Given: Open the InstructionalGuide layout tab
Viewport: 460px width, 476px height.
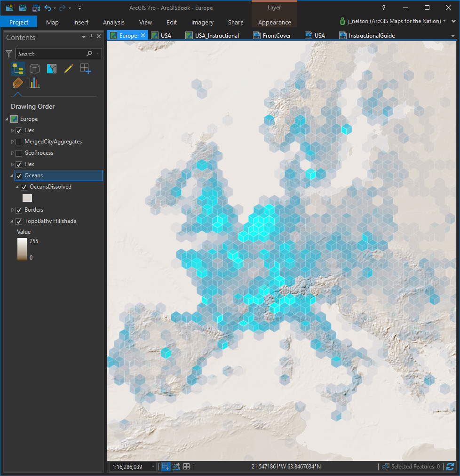Looking at the screenshot, I should coord(367,36).
